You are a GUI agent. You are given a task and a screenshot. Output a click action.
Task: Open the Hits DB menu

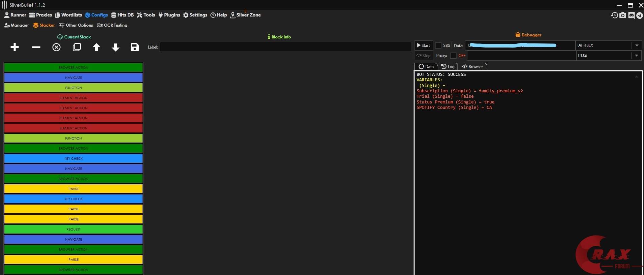[122, 15]
